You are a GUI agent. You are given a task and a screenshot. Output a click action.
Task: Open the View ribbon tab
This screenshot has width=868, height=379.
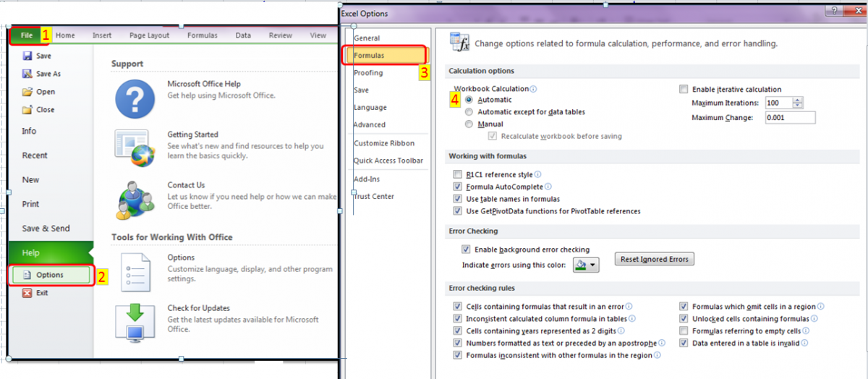(318, 35)
